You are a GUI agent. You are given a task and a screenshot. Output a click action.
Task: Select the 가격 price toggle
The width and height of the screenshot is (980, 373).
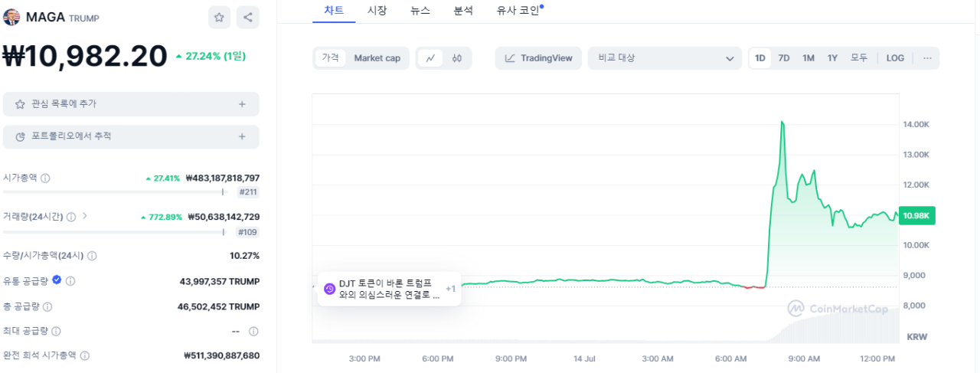[x=330, y=58]
